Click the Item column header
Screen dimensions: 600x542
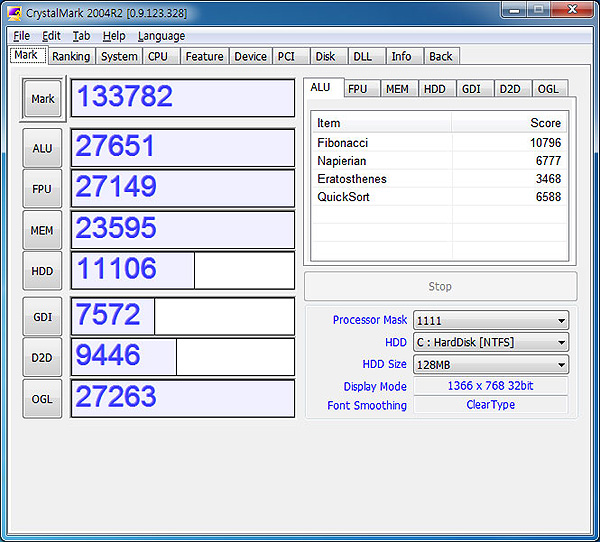tap(381, 123)
